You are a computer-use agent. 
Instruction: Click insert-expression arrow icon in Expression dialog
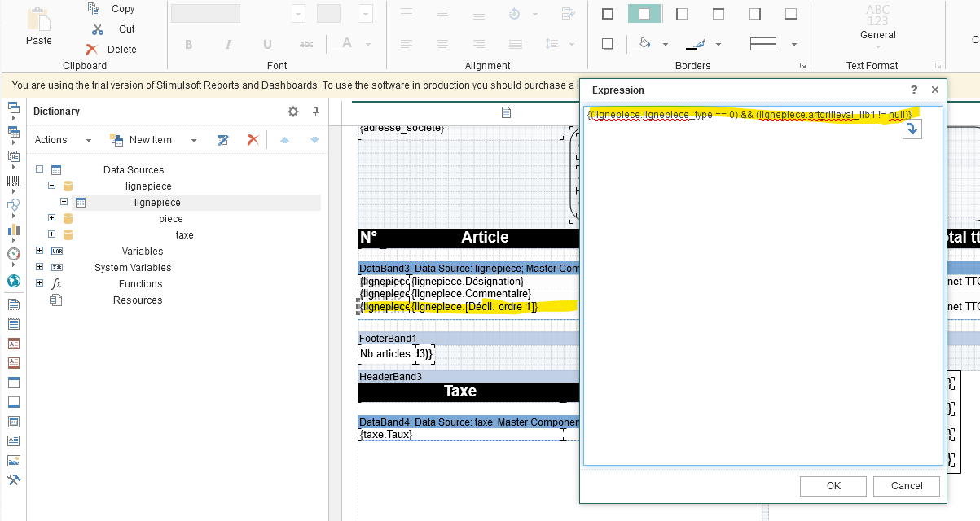click(x=912, y=129)
